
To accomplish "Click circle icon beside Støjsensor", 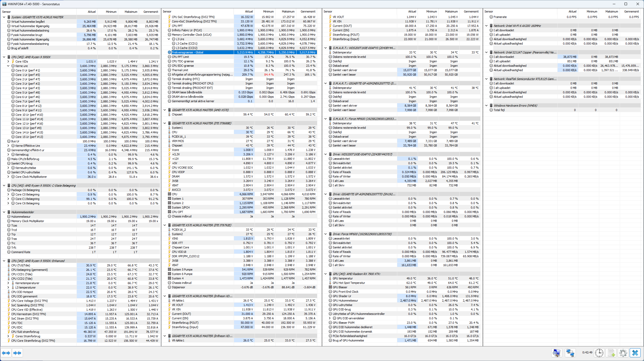I will 169,287.
